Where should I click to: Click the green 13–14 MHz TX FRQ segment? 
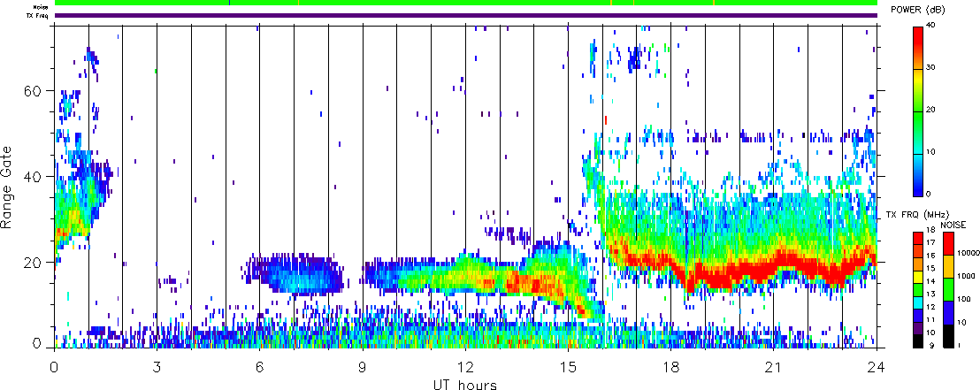918,290
